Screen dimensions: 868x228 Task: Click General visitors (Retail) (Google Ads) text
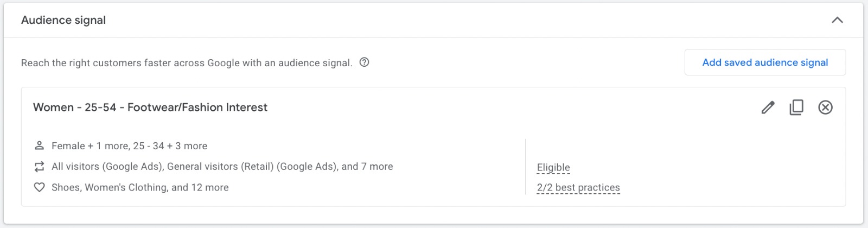(x=252, y=167)
